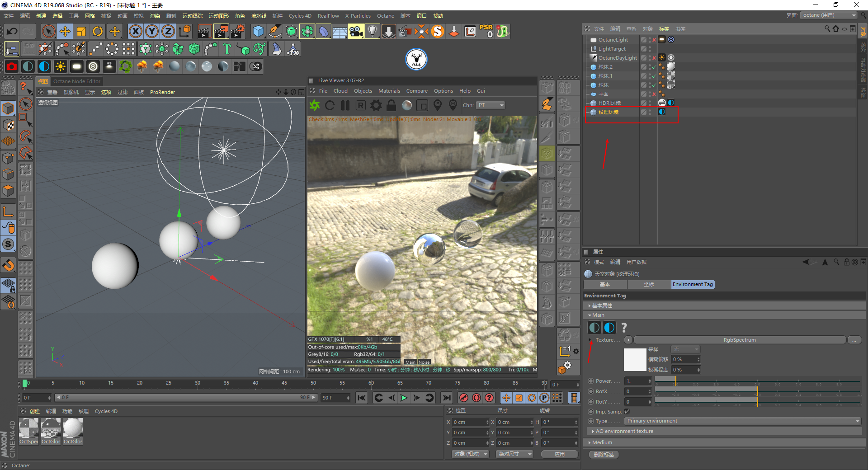Toggle visibility dots for 平面 object
The height and width of the screenshot is (470, 868).
650,94
